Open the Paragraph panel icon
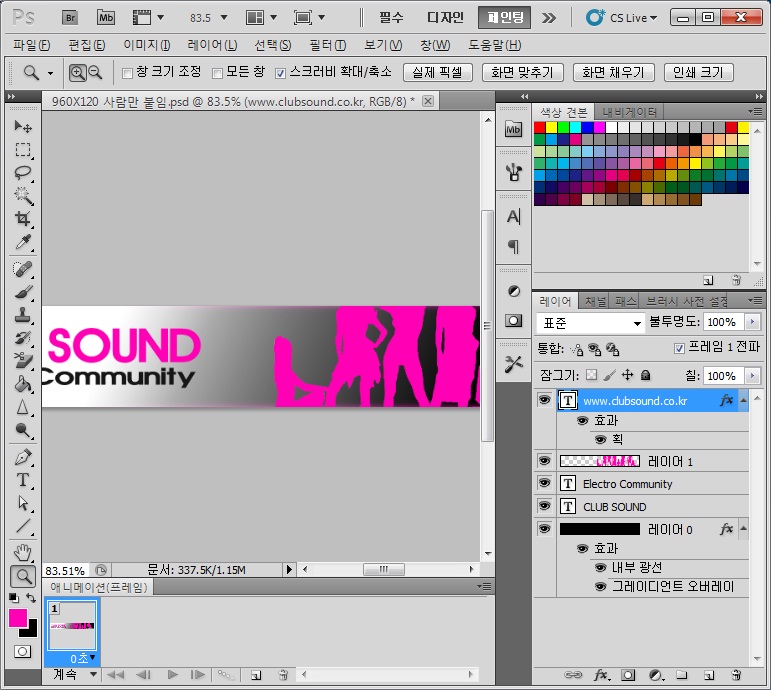The image size is (771, 690). (x=513, y=246)
